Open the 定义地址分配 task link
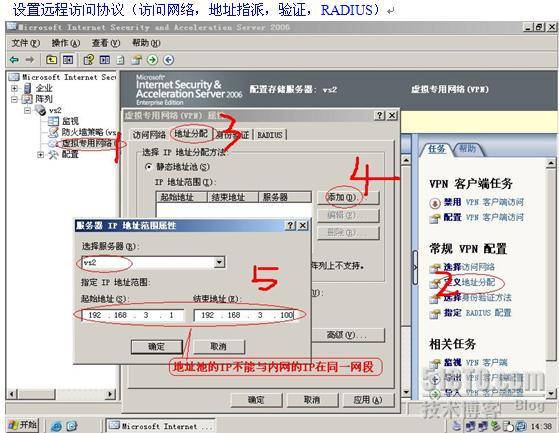The width and height of the screenshot is (559, 433). pyautogui.click(x=469, y=283)
